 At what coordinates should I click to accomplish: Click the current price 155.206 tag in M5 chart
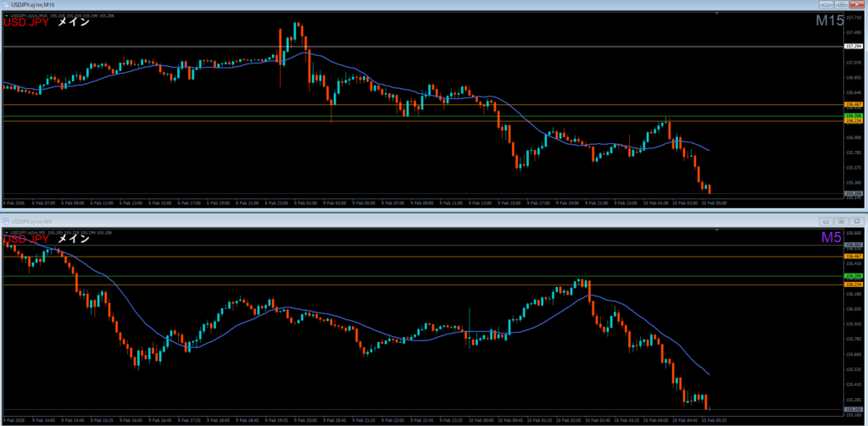coord(854,408)
